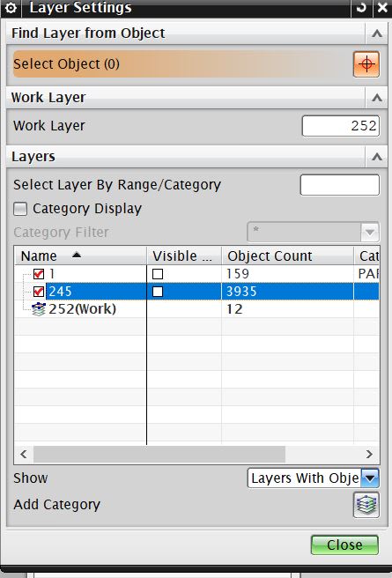Image resolution: width=392 pixels, height=578 pixels.
Task: Click the Work Layer input showing 252
Action: click(340, 126)
